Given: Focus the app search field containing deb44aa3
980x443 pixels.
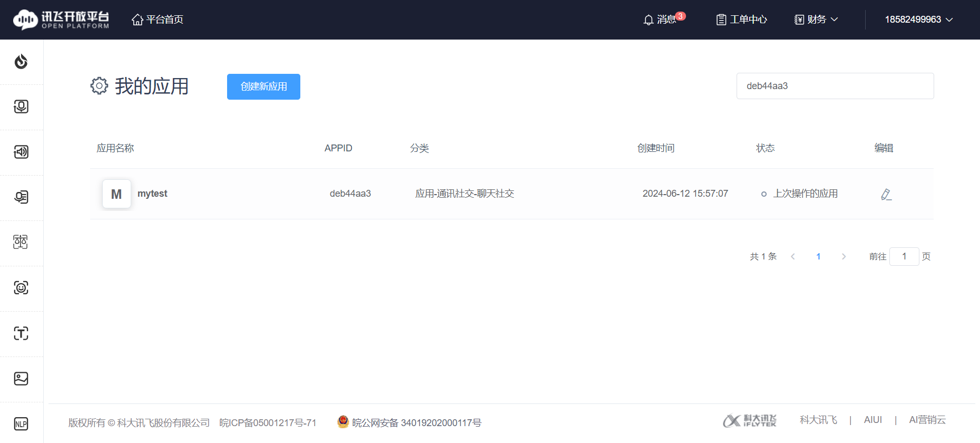Looking at the screenshot, I should pyautogui.click(x=835, y=86).
